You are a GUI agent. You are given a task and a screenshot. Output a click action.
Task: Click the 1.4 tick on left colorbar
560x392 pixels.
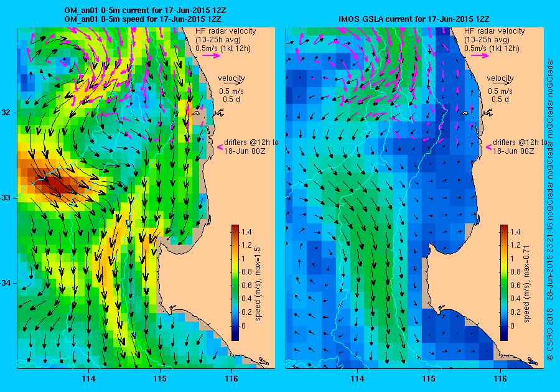(x=246, y=231)
